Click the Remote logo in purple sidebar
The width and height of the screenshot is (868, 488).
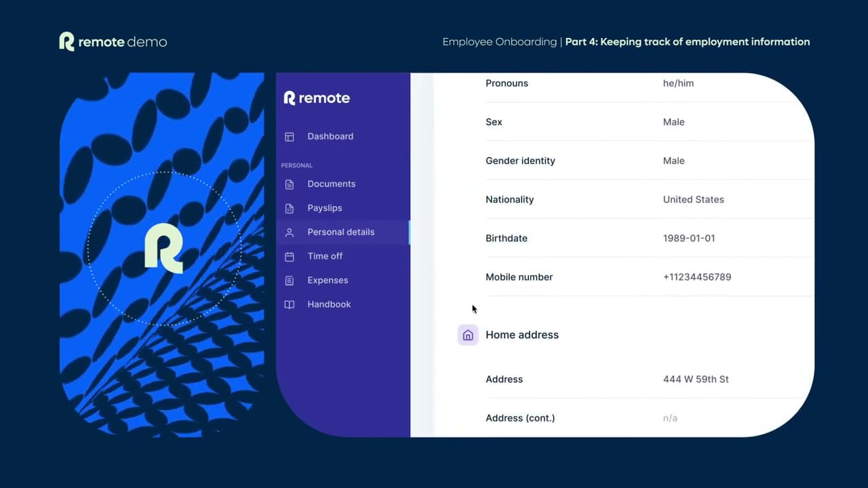(x=317, y=98)
